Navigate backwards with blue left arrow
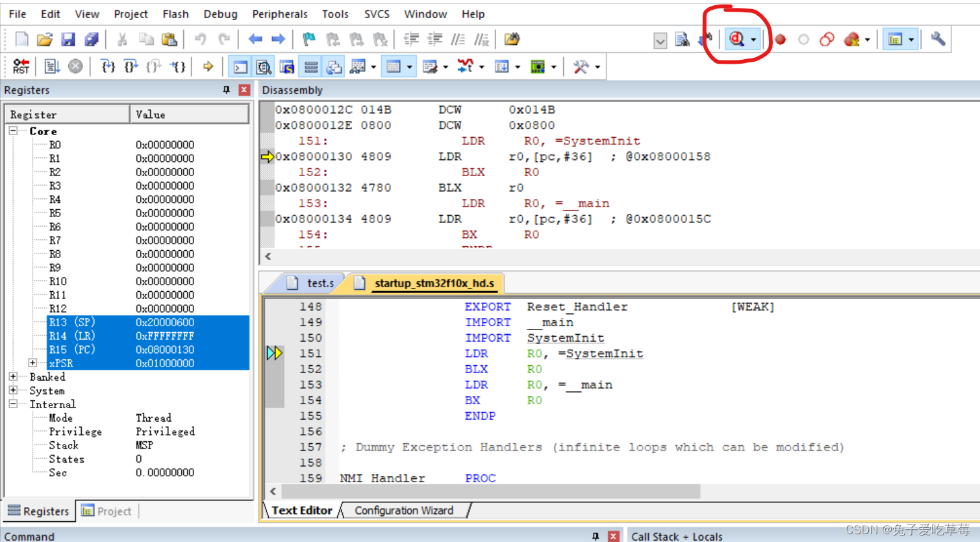980x542 pixels. coord(255,39)
